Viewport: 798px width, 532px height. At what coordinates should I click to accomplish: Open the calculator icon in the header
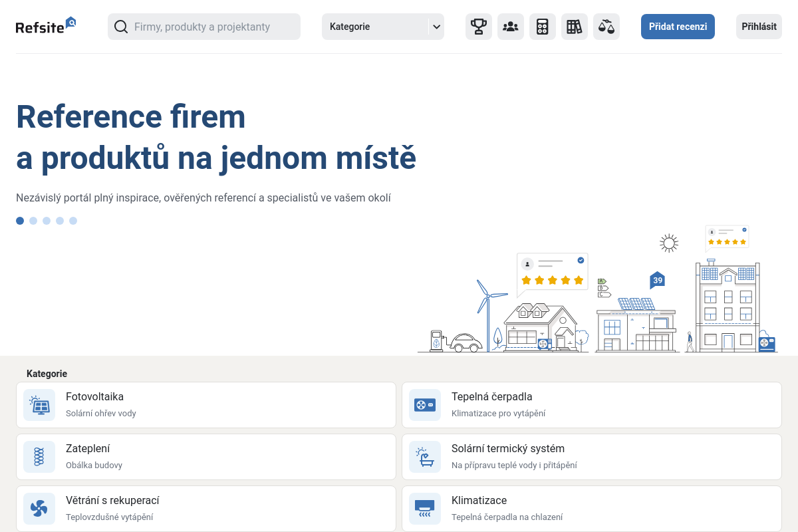coord(542,27)
